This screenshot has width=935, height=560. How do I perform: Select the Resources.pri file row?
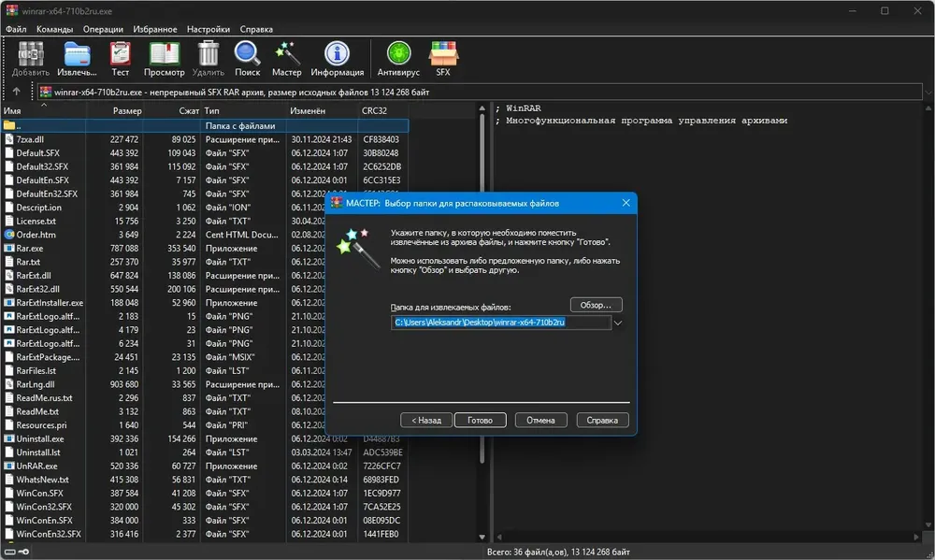pyautogui.click(x=205, y=425)
